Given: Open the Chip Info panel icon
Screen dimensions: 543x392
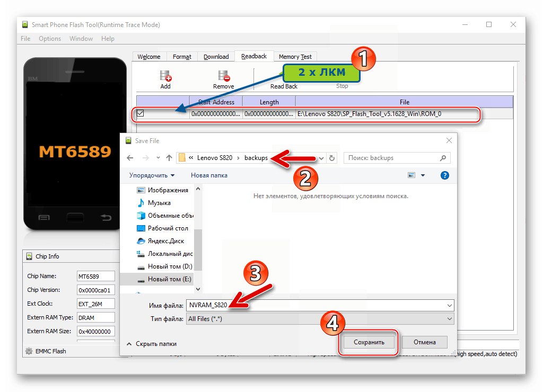Looking at the screenshot, I should 29,256.
